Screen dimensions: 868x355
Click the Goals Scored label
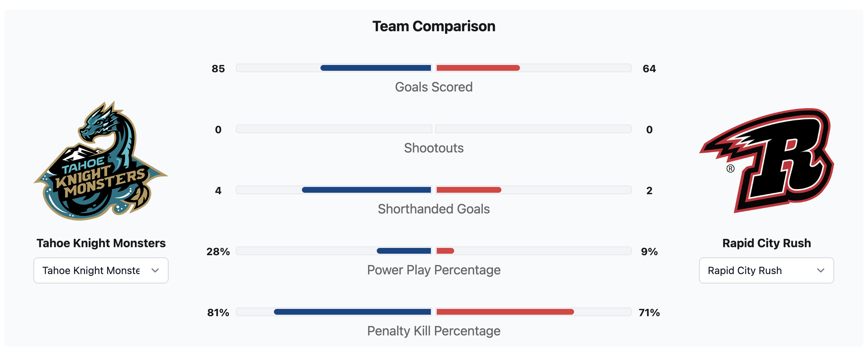[x=434, y=87]
